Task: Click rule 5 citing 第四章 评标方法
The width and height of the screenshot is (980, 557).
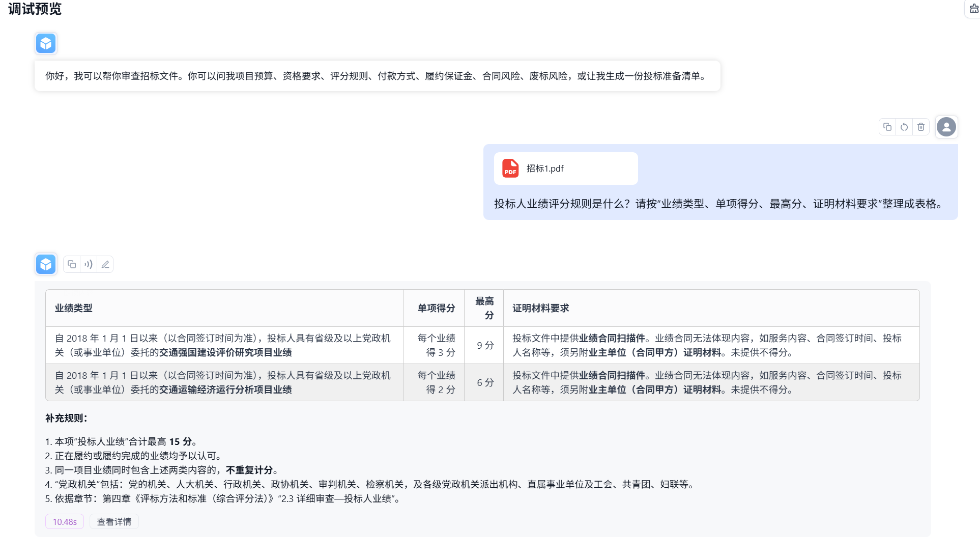Action: pyautogui.click(x=223, y=498)
